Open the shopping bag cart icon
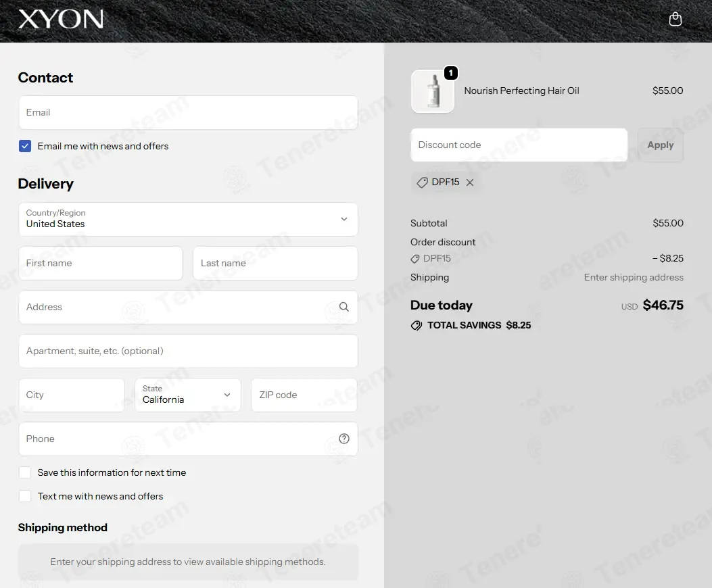The image size is (712, 588). pos(675,19)
